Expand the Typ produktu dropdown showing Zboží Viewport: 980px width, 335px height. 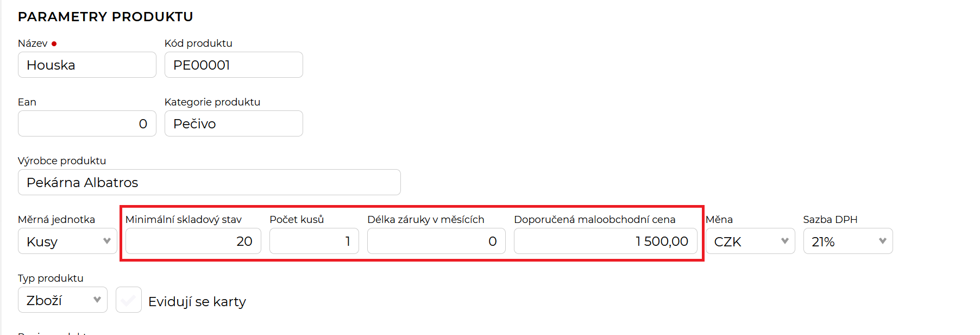(62, 300)
